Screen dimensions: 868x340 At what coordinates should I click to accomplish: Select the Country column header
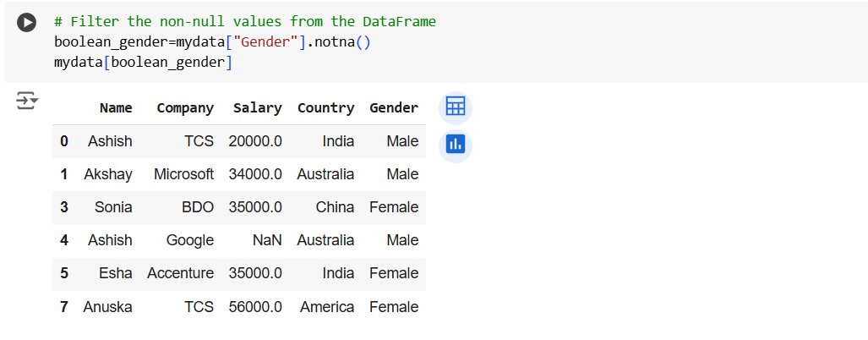325,107
